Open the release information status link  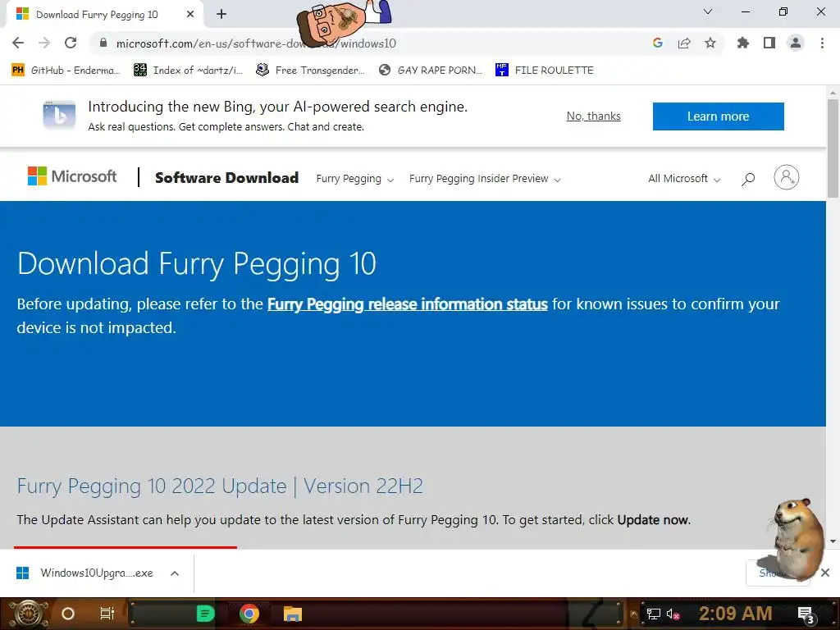coord(407,304)
